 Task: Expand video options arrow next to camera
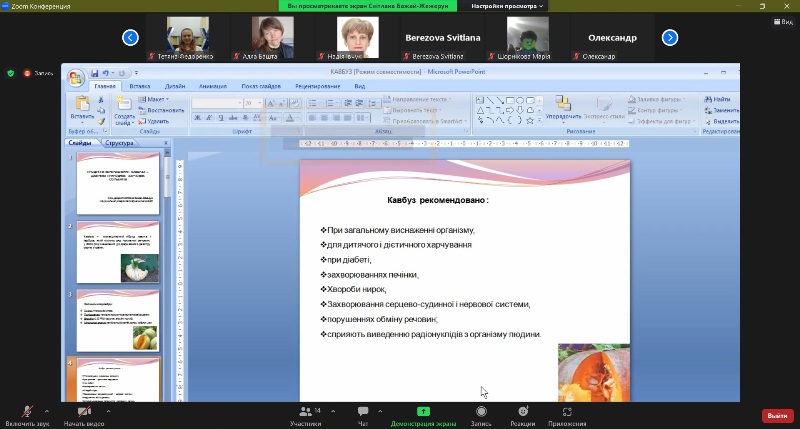(108, 409)
